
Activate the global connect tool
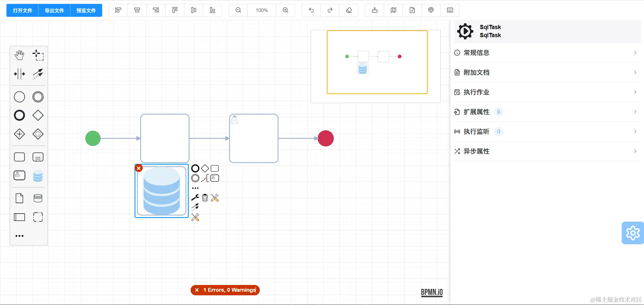click(x=38, y=74)
